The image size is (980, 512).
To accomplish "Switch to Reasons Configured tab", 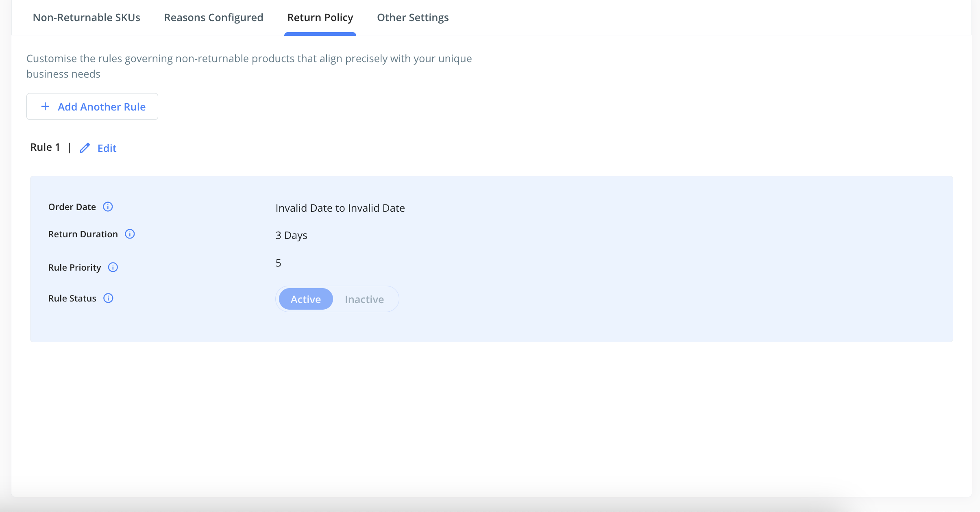I will [213, 17].
